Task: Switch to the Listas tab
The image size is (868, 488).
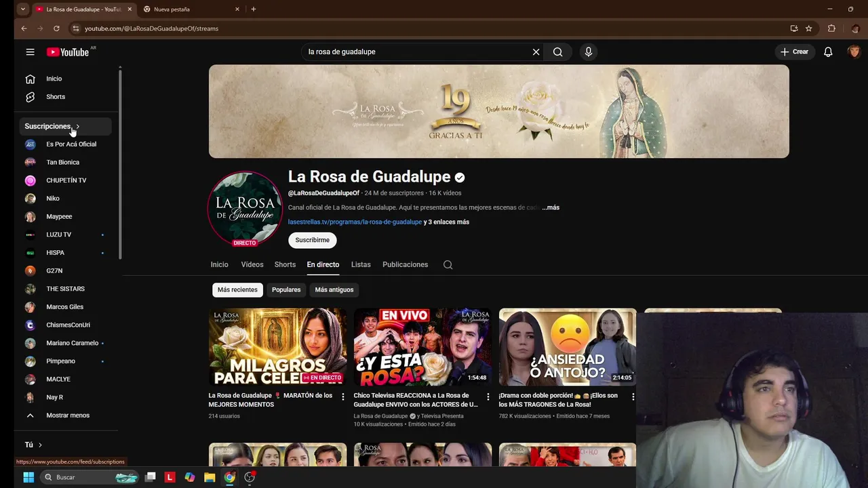Action: 361,264
